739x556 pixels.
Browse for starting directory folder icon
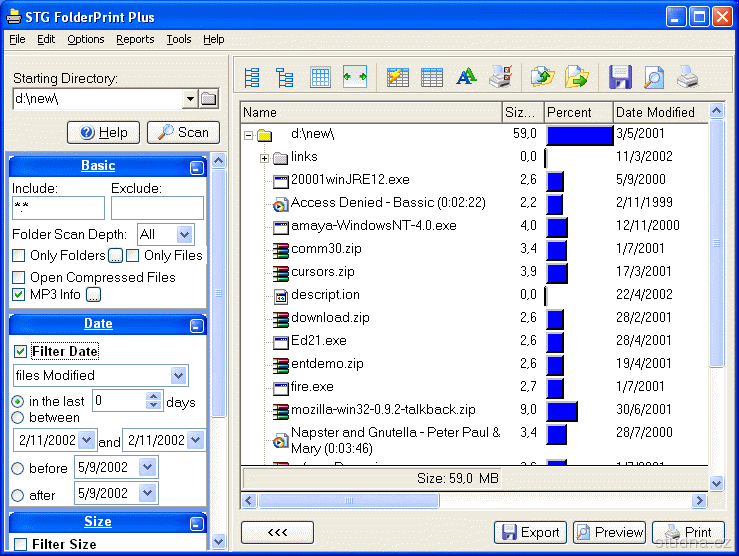click(x=208, y=98)
